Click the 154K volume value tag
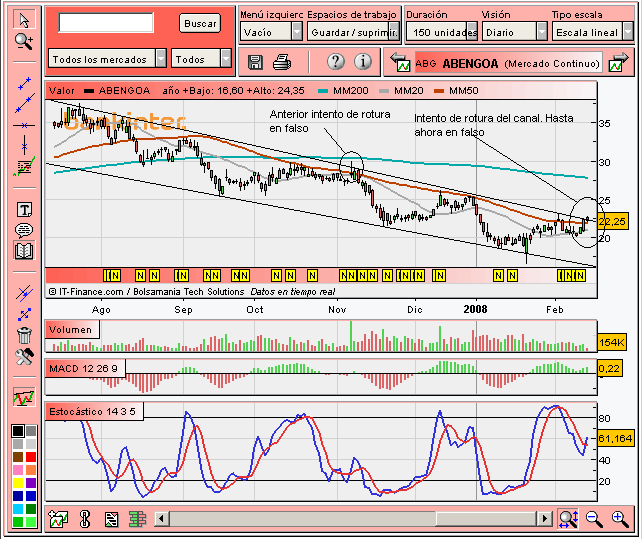Viewport: 642px width, 539px height. coord(612,342)
